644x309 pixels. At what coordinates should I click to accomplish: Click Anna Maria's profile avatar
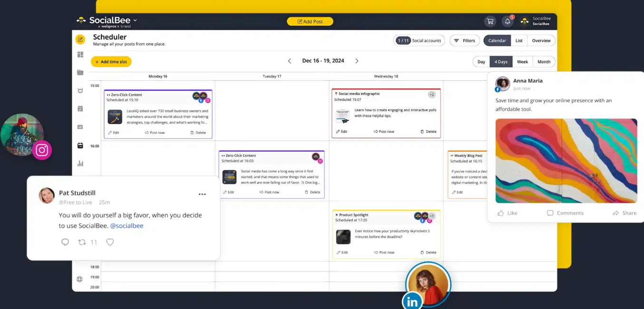[502, 84]
